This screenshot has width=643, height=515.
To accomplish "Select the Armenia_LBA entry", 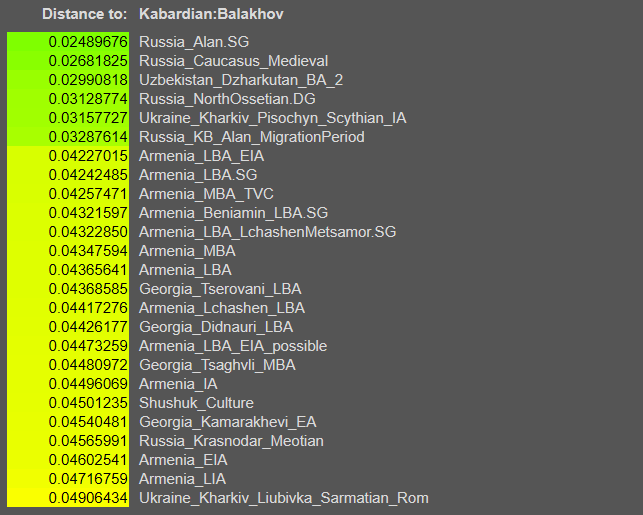I will tap(185, 270).
